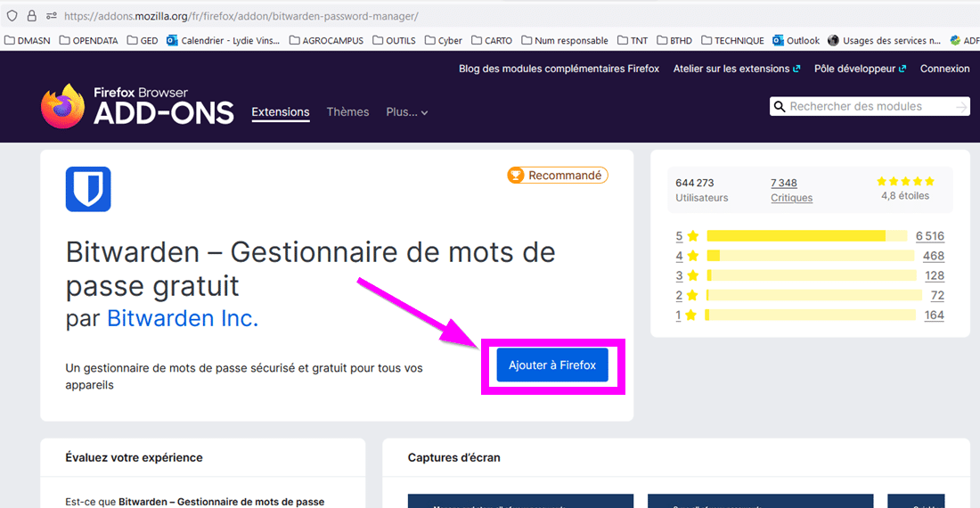This screenshot has height=508, width=980.
Task: Click the padlock site security icon
Action: pos(31,16)
